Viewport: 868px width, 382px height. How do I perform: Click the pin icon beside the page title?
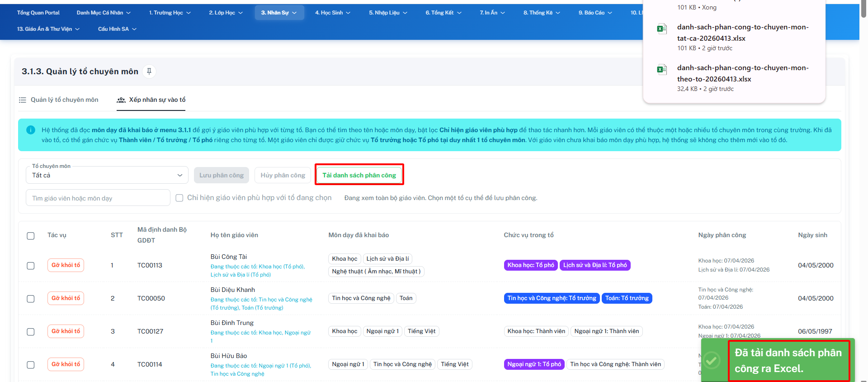pos(149,71)
